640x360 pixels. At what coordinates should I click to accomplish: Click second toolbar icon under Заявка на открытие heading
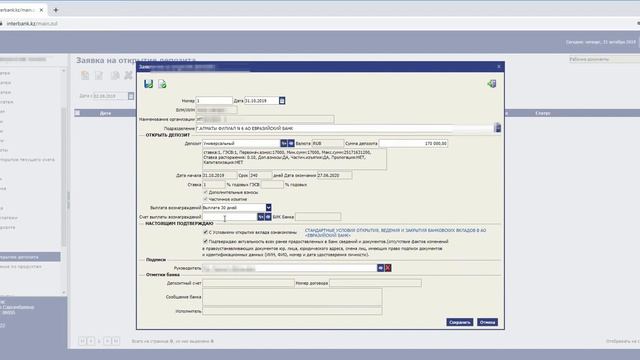pos(99,75)
